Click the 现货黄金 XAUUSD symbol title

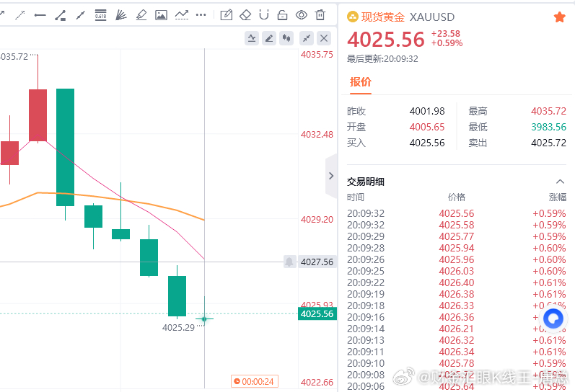pos(408,17)
